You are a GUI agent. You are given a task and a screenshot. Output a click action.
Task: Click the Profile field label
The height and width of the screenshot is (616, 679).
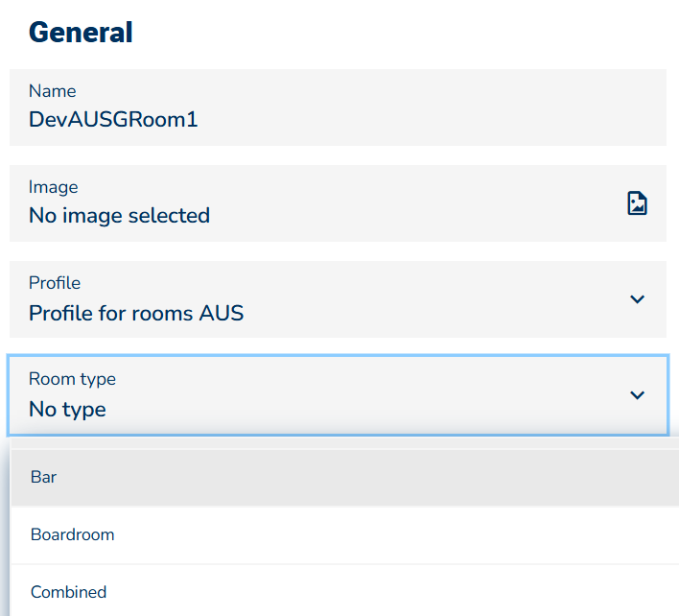point(55,283)
